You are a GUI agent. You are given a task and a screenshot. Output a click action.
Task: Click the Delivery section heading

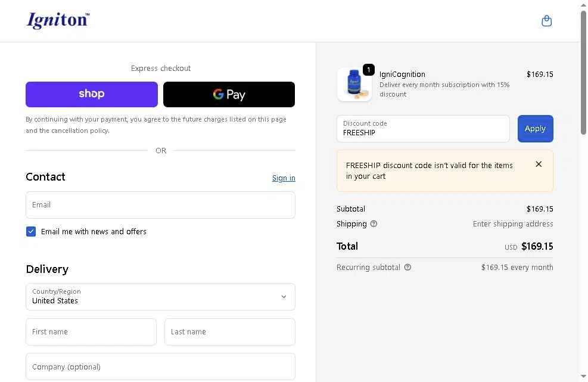coord(47,269)
